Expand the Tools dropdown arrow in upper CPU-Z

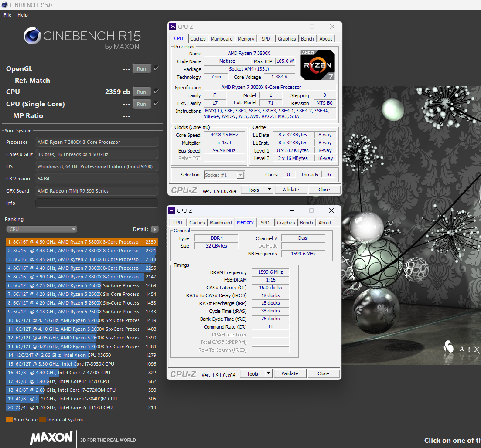[x=269, y=190]
